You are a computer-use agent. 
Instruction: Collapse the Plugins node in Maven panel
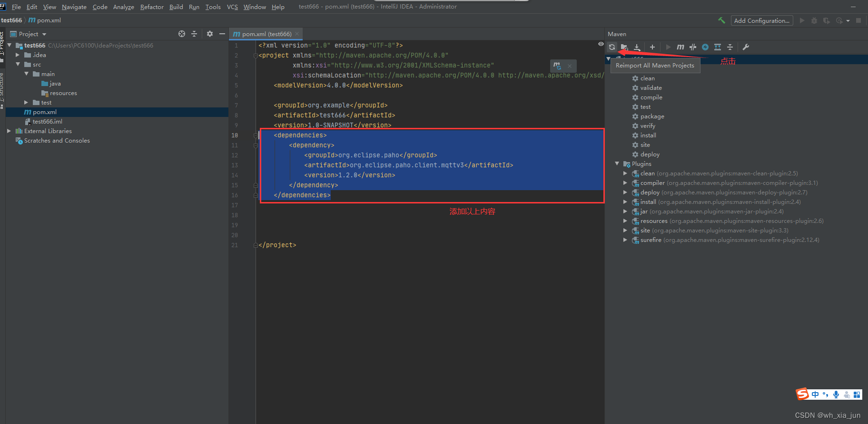[x=617, y=164]
